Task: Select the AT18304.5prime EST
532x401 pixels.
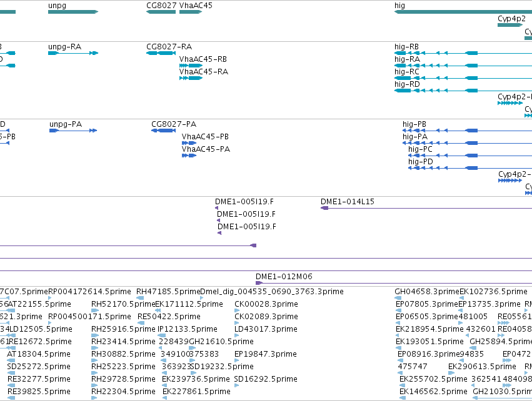Action: [x=11, y=360]
